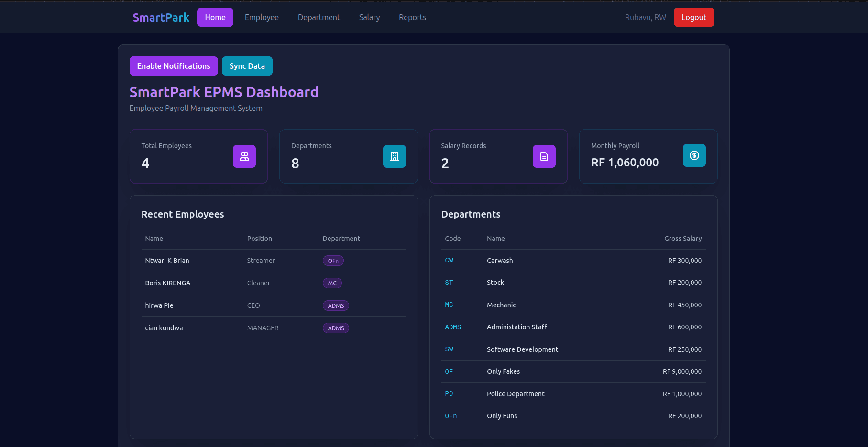The height and width of the screenshot is (447, 868).
Task: Select the Rubavu, RW location label
Action: point(645,17)
